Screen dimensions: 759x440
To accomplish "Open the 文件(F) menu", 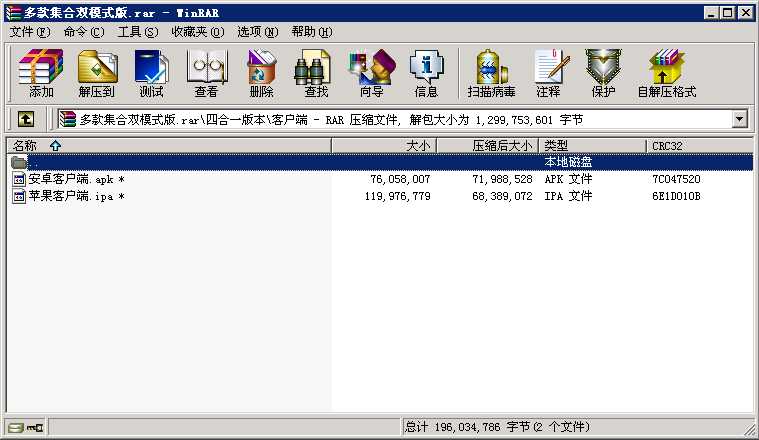I will 30,32.
